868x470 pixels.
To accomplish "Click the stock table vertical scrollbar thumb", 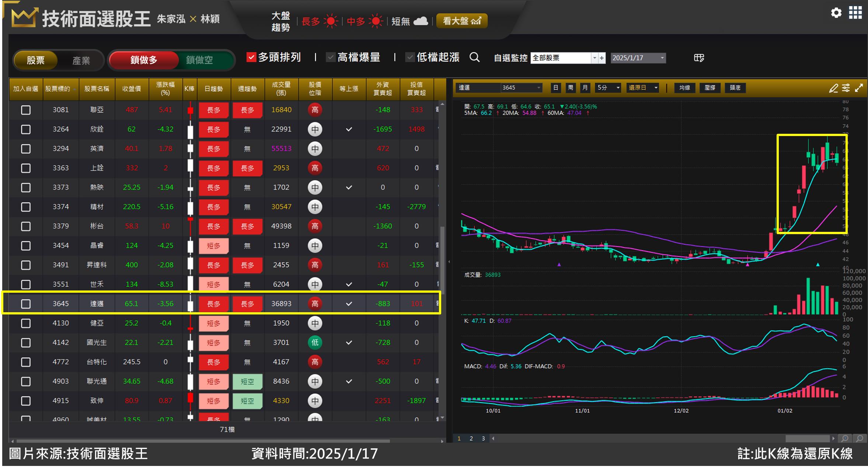I will [x=442, y=261].
